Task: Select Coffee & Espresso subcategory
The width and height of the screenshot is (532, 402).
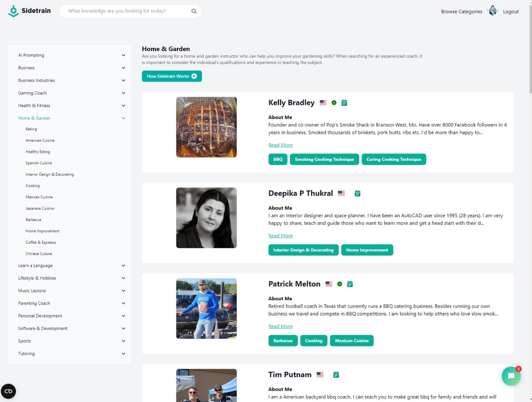Action: tap(41, 242)
